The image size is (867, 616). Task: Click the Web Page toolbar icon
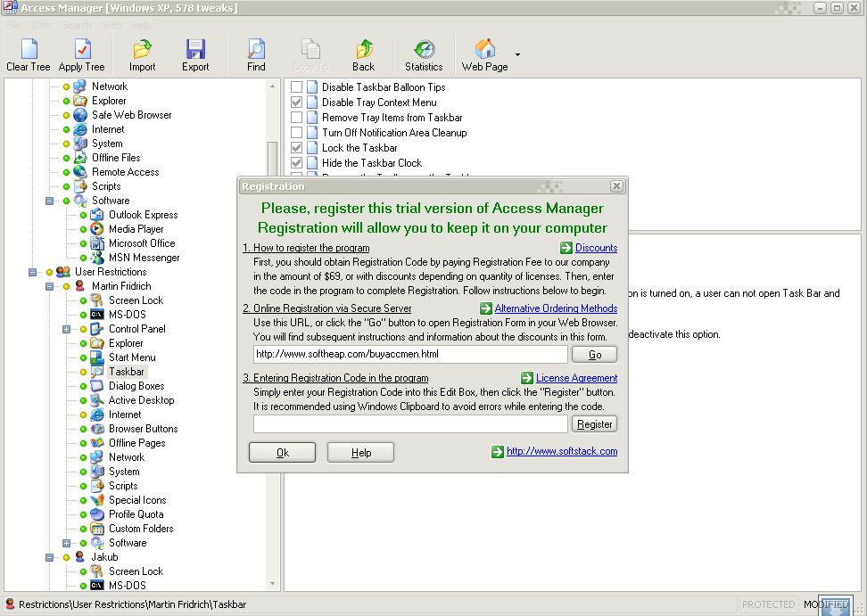click(485, 49)
